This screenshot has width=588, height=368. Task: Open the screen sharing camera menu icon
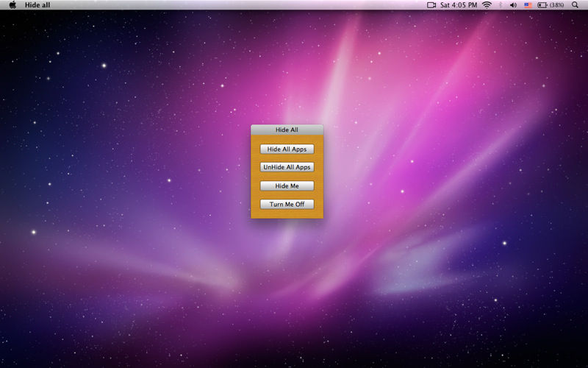[x=431, y=5]
